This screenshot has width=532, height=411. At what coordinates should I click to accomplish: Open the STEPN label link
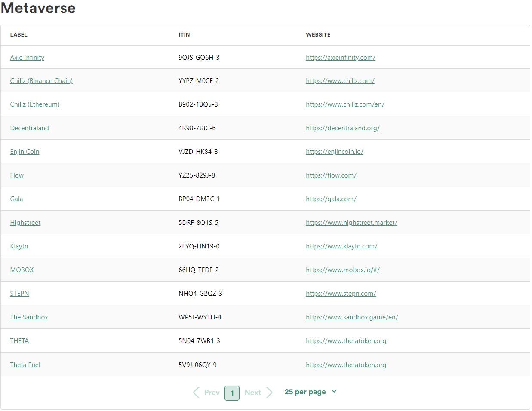(x=19, y=294)
